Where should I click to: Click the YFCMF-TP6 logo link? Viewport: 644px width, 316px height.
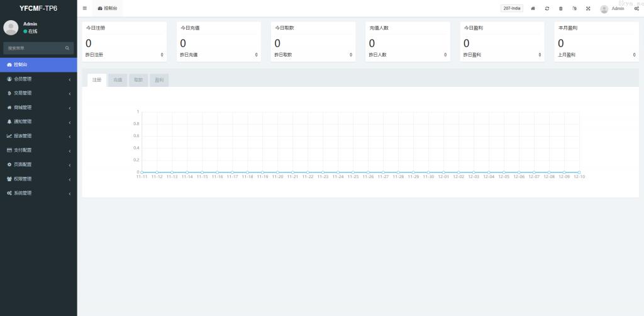pyautogui.click(x=38, y=8)
